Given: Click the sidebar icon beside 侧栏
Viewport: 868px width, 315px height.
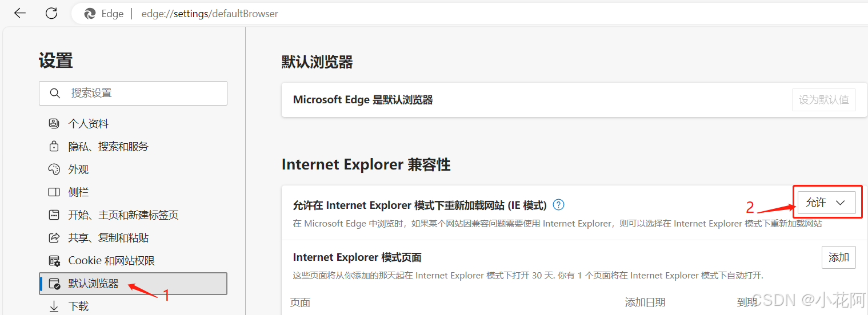Looking at the screenshot, I should [54, 192].
